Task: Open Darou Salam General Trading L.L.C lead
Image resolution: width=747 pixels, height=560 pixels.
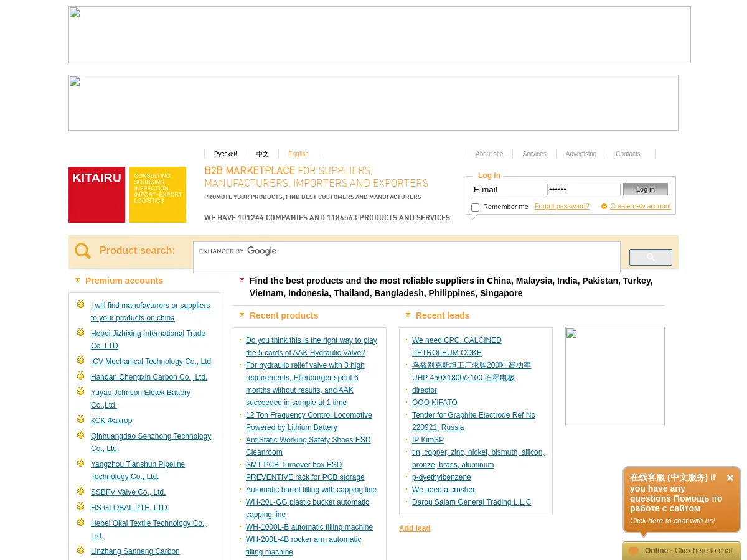Action: coord(471,502)
